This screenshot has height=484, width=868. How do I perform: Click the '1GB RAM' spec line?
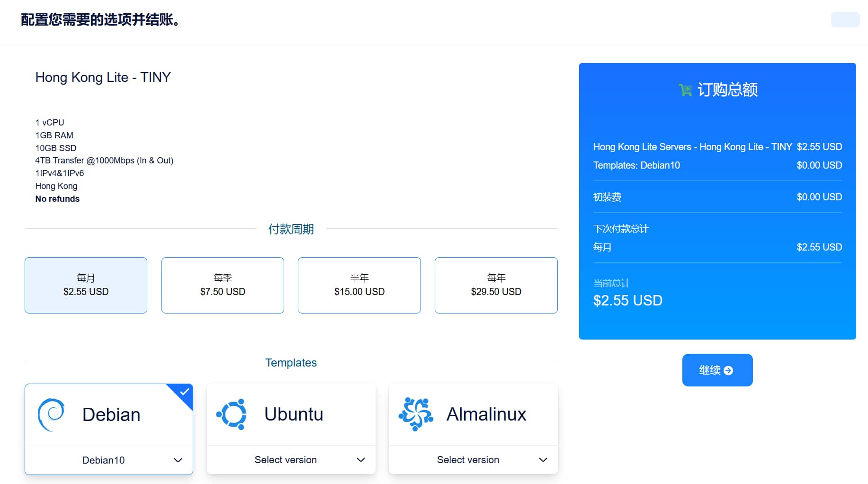54,135
